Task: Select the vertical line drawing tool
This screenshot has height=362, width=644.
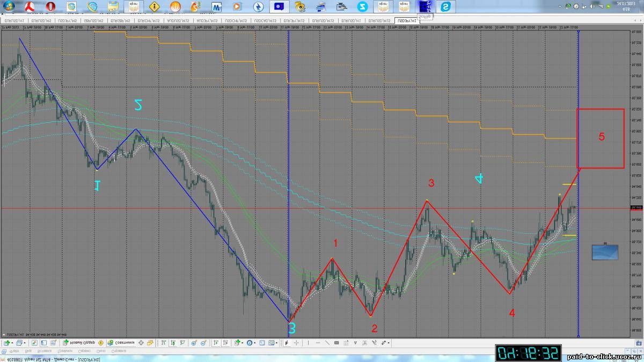Action: tap(308, 343)
